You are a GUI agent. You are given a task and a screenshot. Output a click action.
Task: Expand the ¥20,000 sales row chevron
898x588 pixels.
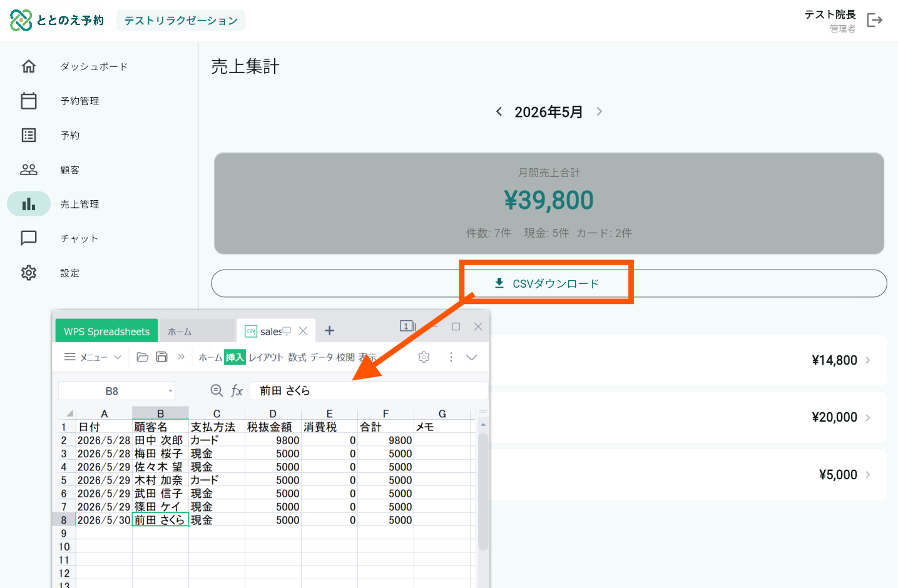[x=868, y=417]
